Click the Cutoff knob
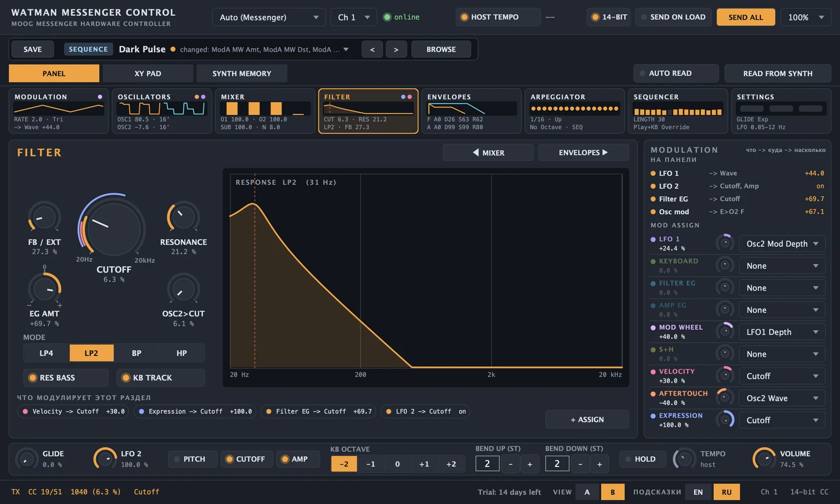 [x=114, y=228]
